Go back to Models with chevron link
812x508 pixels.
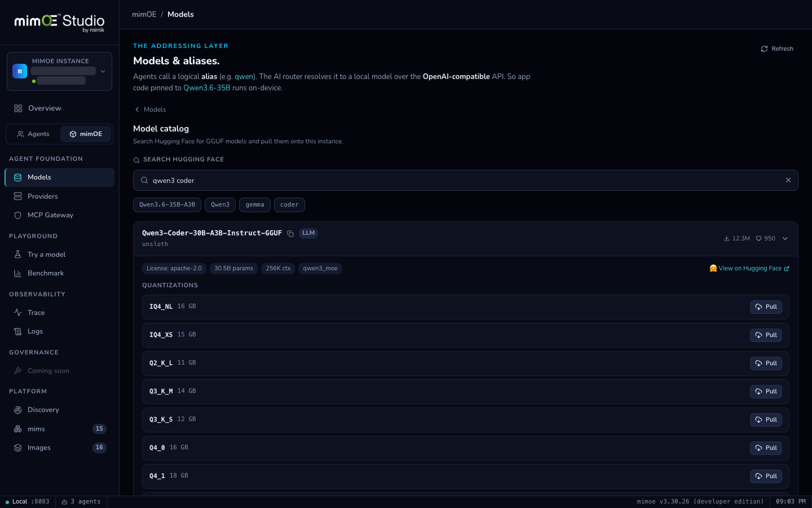coord(150,110)
